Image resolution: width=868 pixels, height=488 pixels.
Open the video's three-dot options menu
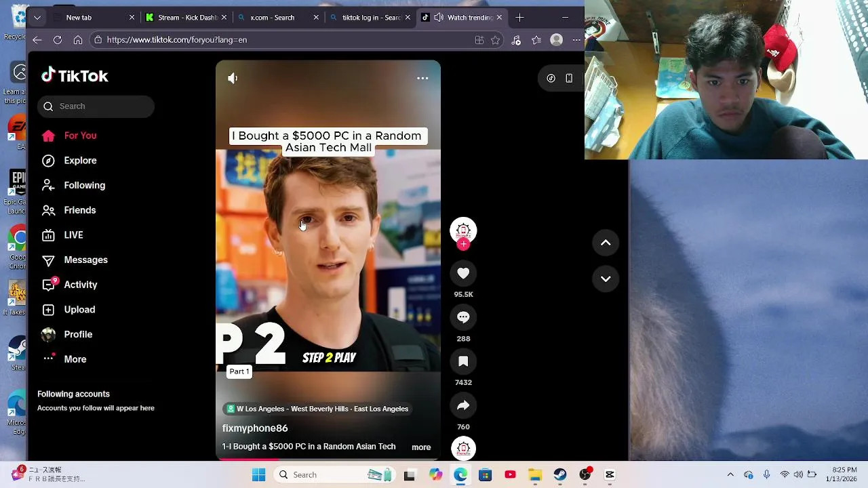(x=422, y=79)
